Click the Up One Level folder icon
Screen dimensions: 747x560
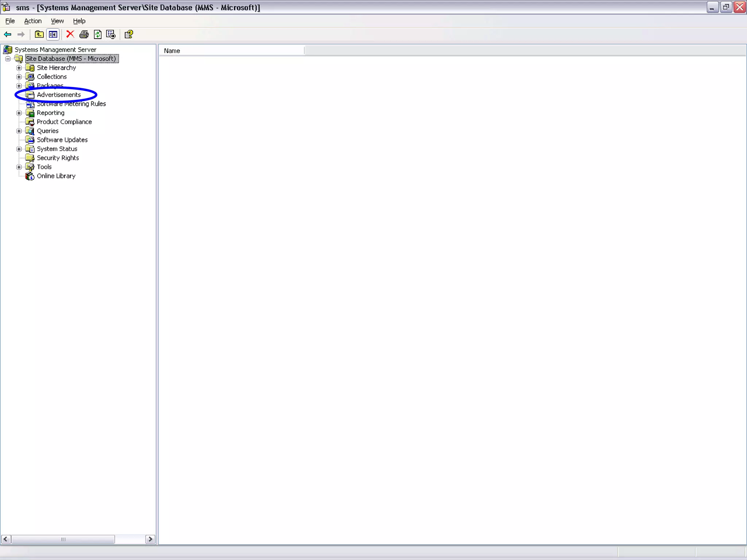coord(39,34)
